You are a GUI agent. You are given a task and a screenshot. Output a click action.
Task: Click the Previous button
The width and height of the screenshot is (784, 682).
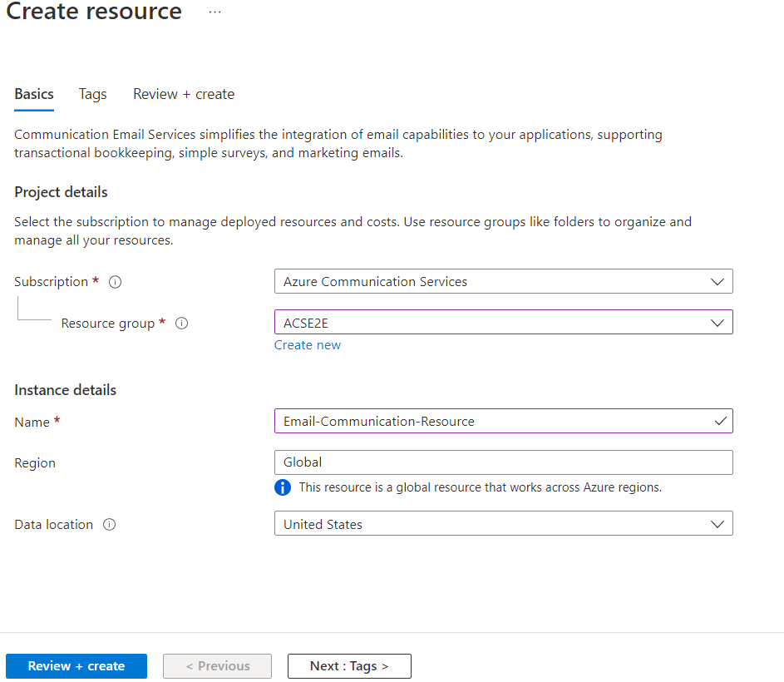217,665
